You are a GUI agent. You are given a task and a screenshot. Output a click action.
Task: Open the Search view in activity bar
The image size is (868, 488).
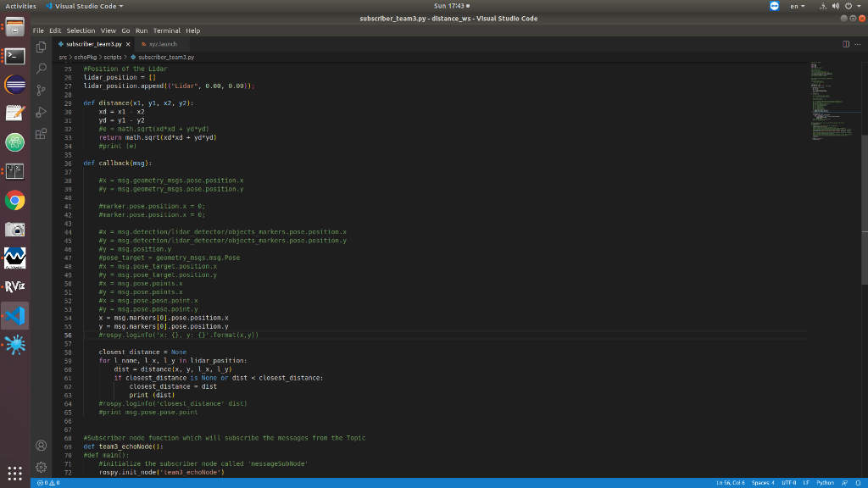(x=41, y=69)
